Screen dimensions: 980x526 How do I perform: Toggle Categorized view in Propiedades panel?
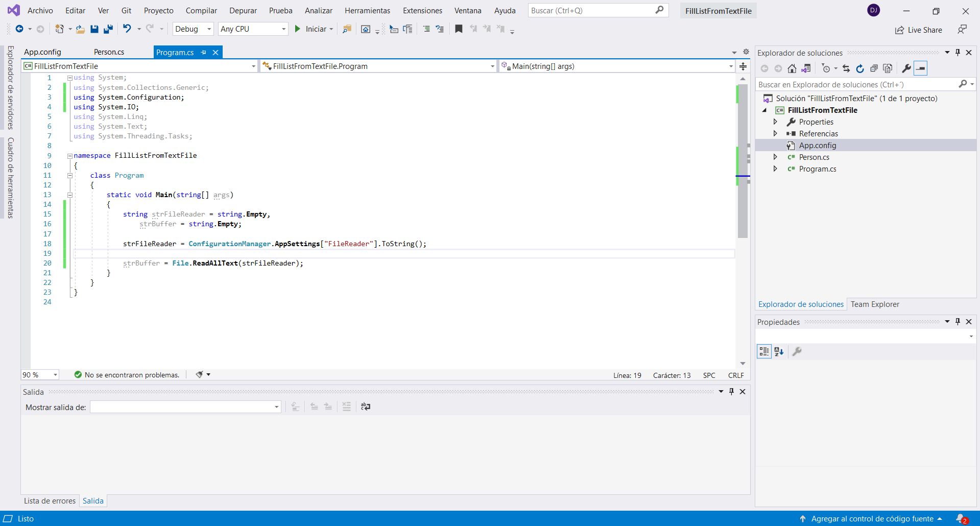coord(764,351)
